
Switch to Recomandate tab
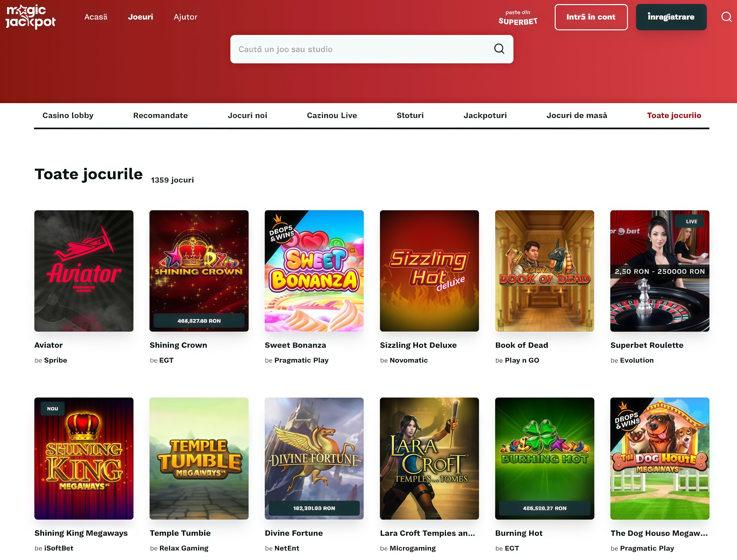click(161, 115)
